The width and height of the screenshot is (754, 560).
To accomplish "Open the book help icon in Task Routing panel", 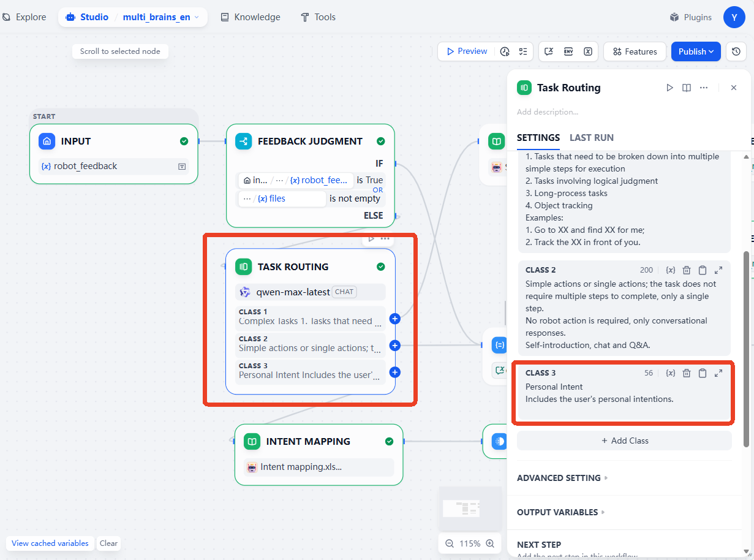I will [x=687, y=88].
